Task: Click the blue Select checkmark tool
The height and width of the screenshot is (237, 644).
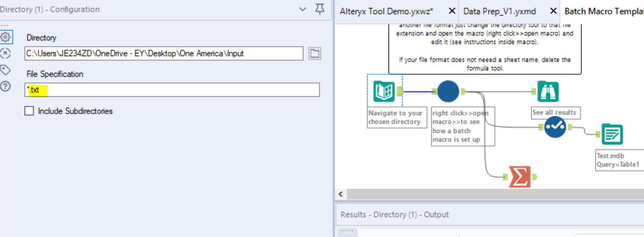Action: (555, 127)
